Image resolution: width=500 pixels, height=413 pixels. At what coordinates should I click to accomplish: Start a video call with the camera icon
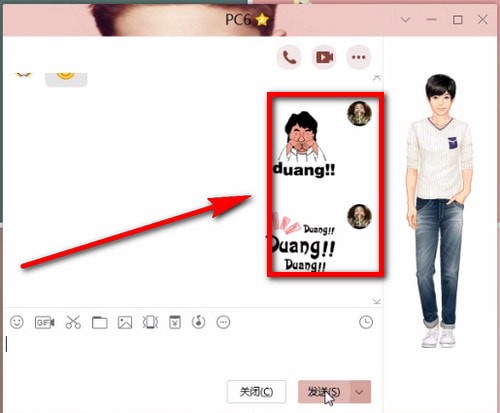pos(324,57)
